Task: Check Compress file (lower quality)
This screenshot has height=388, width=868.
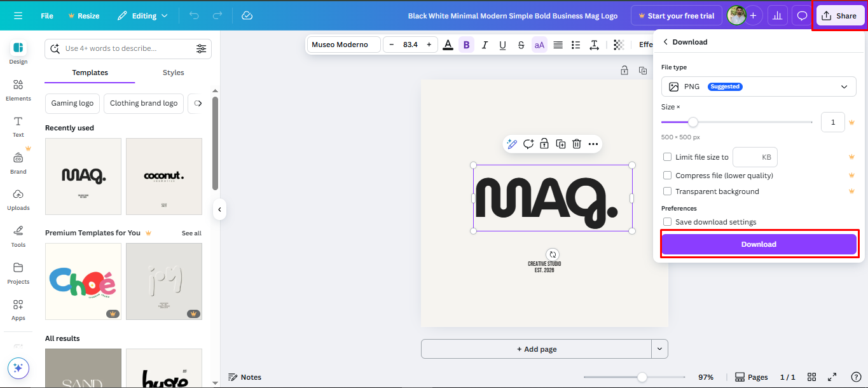Action: (667, 175)
